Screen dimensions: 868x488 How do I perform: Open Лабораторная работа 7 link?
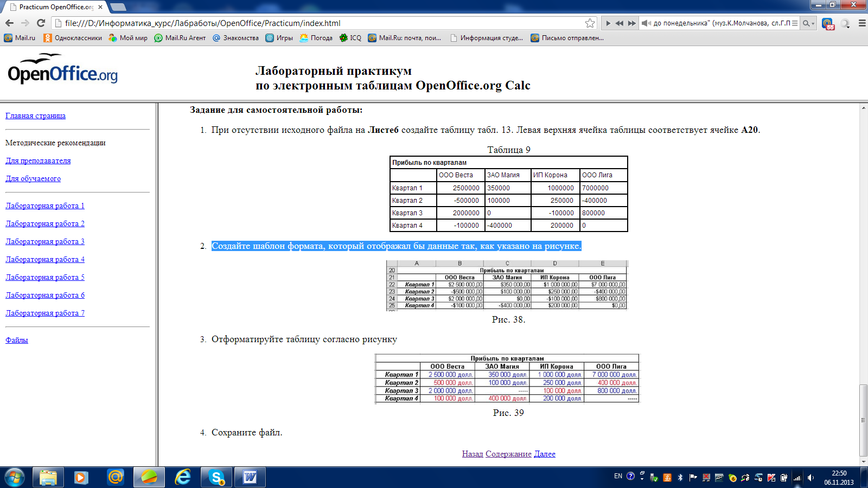45,313
